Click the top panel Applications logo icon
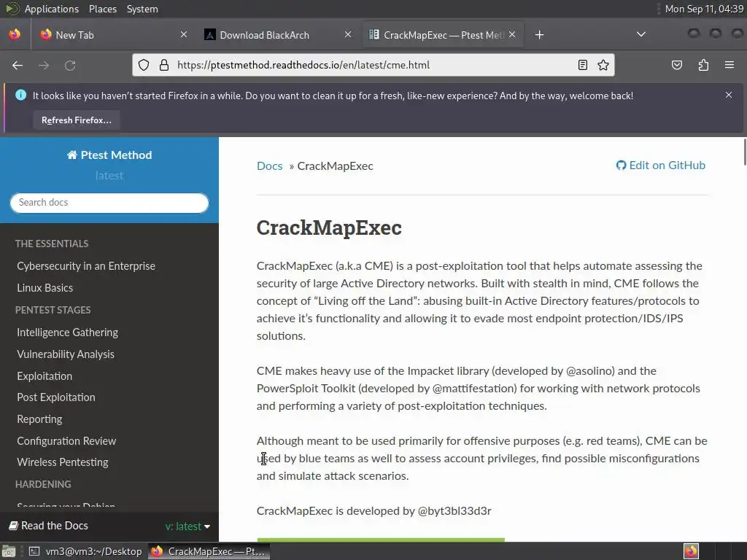The image size is (747, 560). pyautogui.click(x=12, y=9)
